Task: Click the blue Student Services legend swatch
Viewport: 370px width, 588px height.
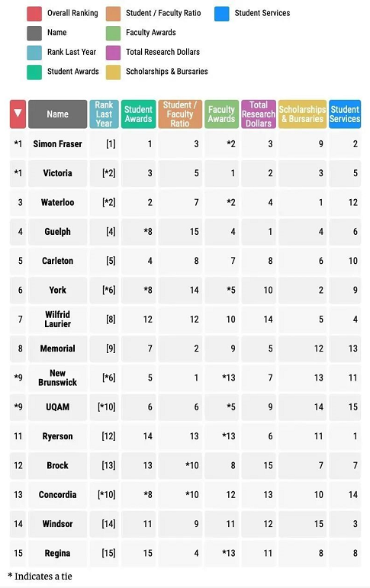Action: coord(222,14)
